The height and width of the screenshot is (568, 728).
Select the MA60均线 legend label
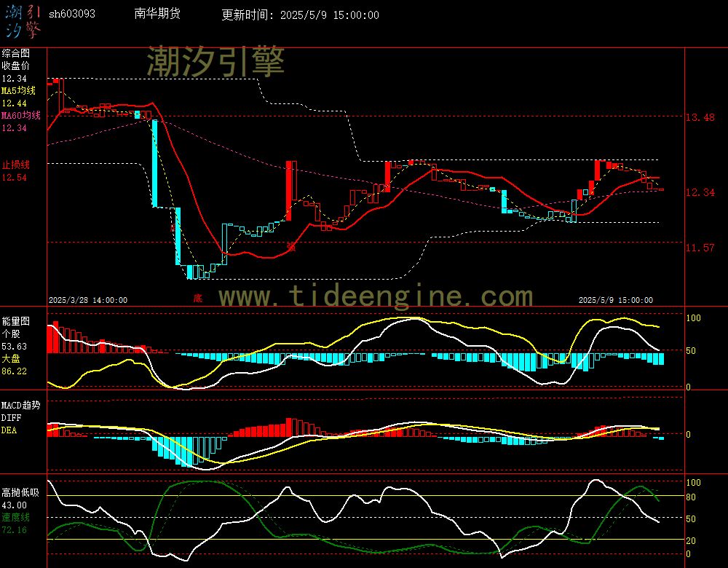point(21,115)
